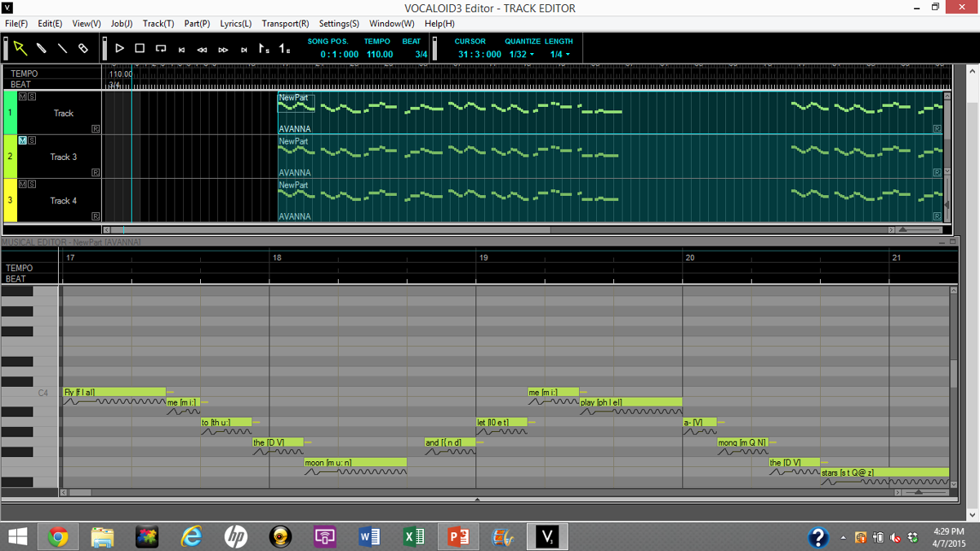This screenshot has height=551, width=980.
Task: Mute Track 3 using its M button
Action: (23, 140)
